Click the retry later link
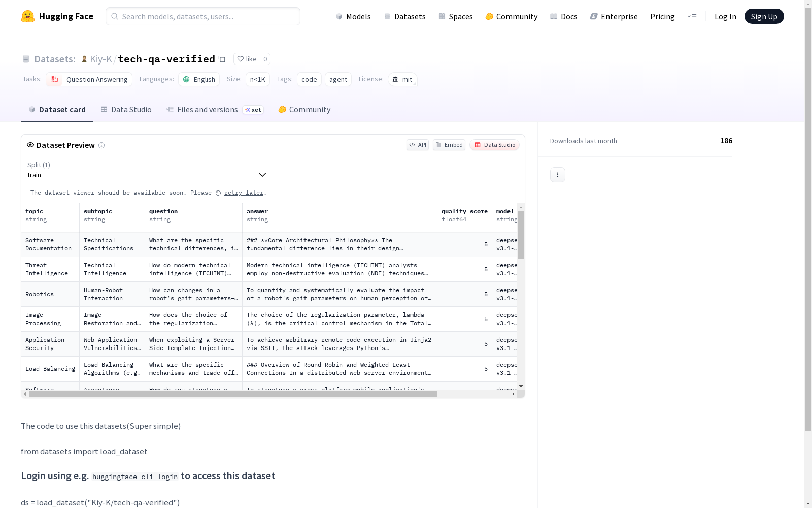 click(244, 193)
